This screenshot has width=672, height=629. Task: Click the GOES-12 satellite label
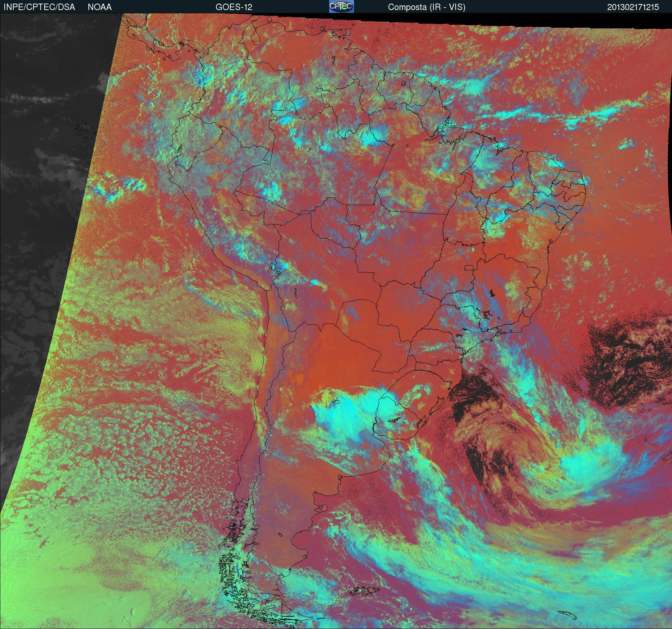click(x=234, y=7)
